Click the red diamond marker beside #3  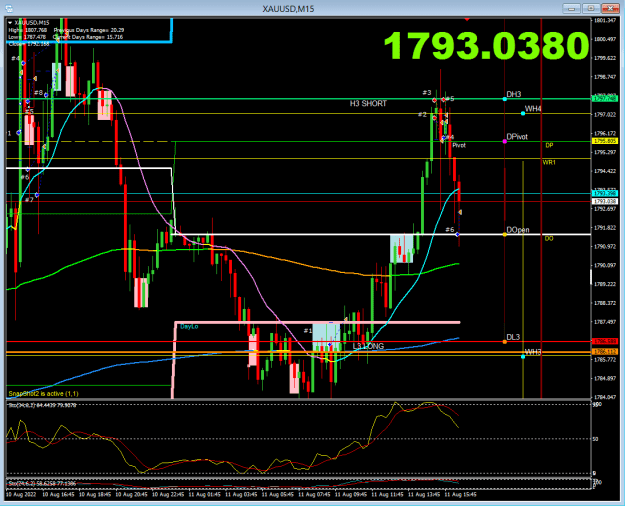click(434, 100)
